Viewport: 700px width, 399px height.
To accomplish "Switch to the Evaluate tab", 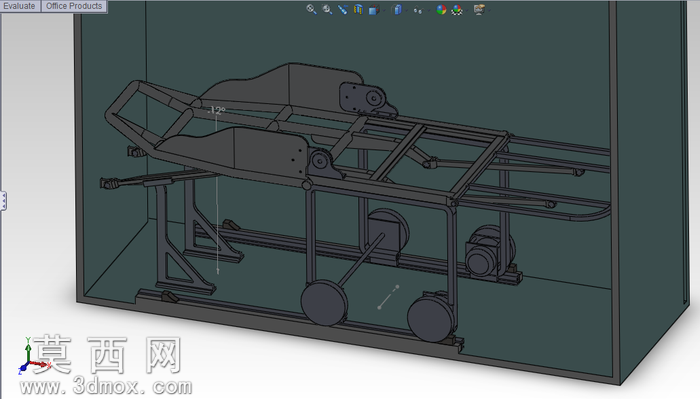I will (x=20, y=6).
